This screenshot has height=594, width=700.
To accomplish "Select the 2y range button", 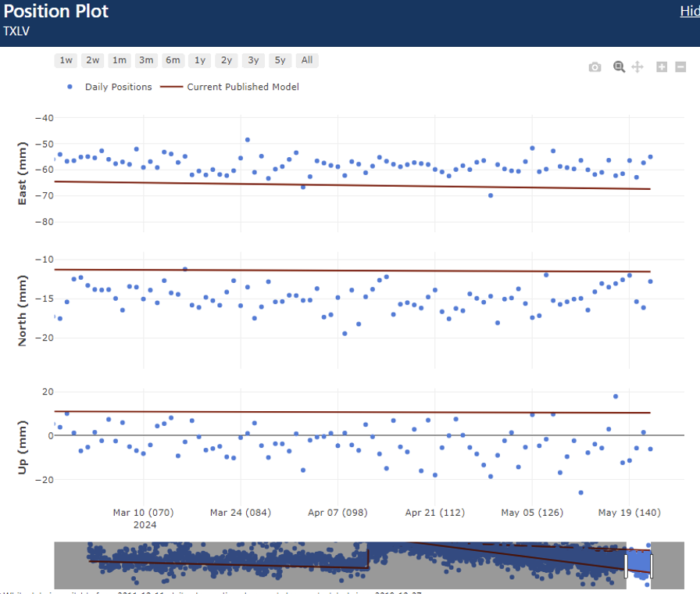I will (227, 60).
